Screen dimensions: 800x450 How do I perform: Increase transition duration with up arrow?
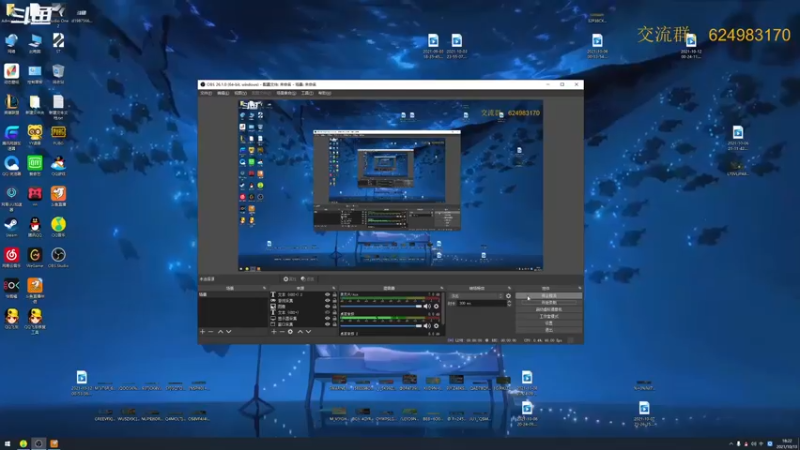tap(509, 302)
